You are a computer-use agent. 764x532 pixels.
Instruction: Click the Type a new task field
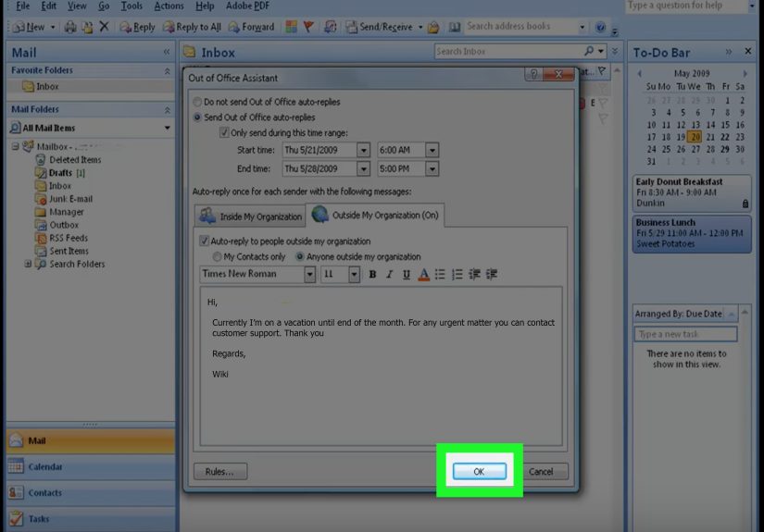pos(685,334)
